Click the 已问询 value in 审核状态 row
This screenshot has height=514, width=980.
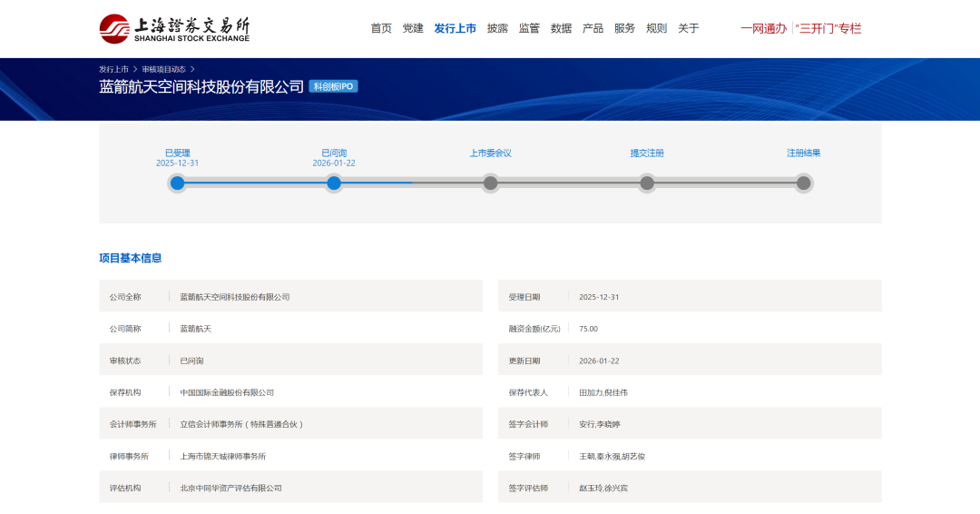(x=191, y=361)
